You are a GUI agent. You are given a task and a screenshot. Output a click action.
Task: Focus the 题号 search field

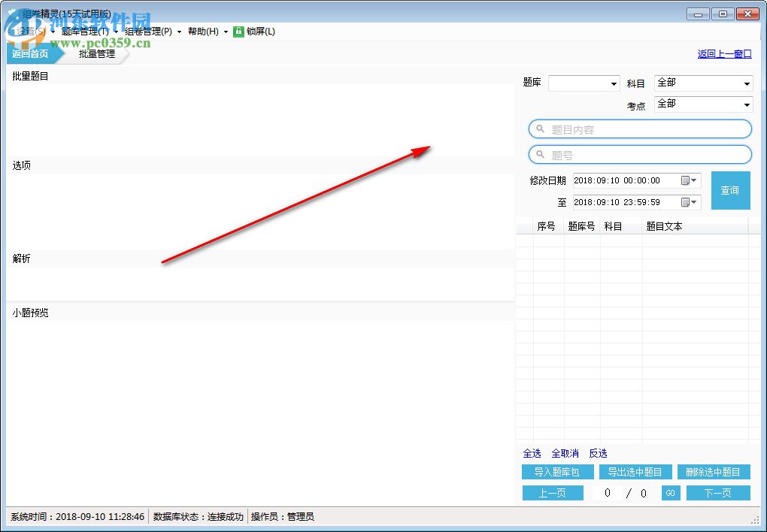[x=640, y=155]
